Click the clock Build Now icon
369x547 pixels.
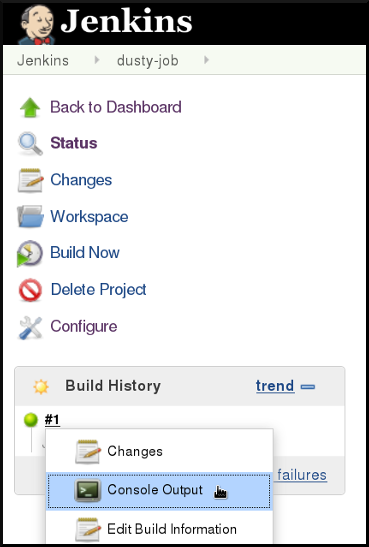coord(30,253)
